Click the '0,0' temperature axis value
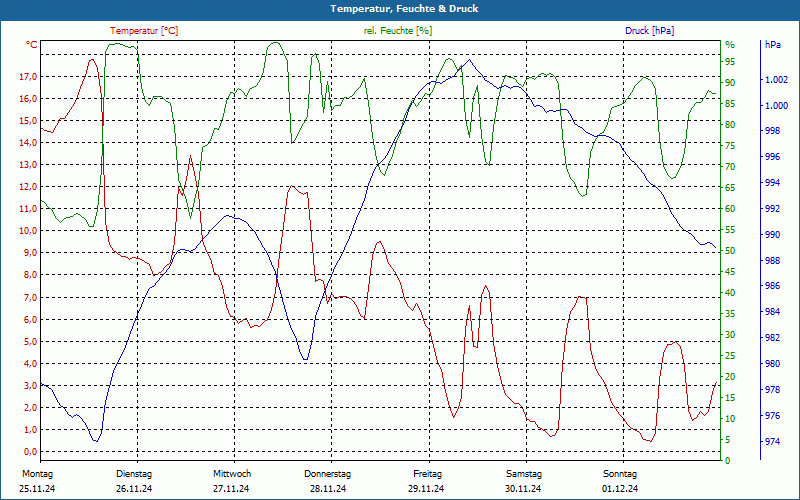The image size is (800, 500). pos(30,451)
